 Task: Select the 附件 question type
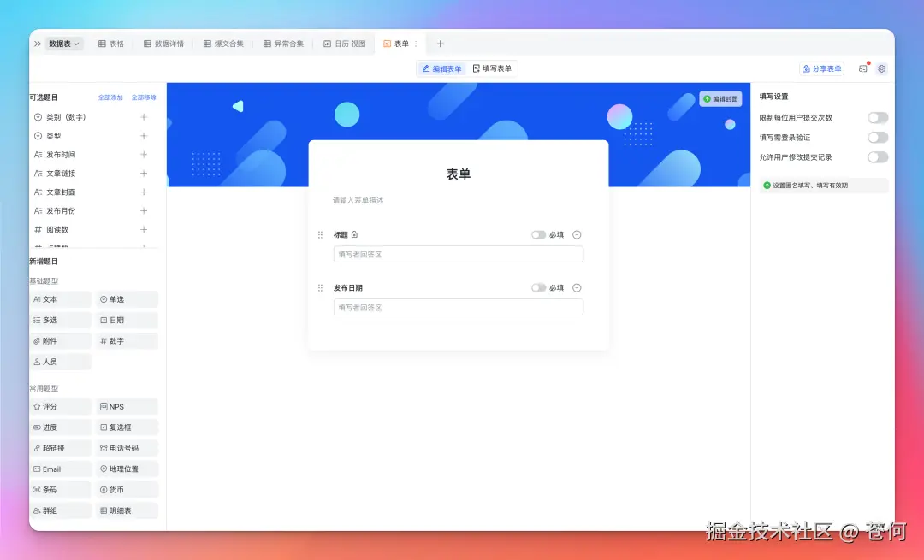pos(60,340)
